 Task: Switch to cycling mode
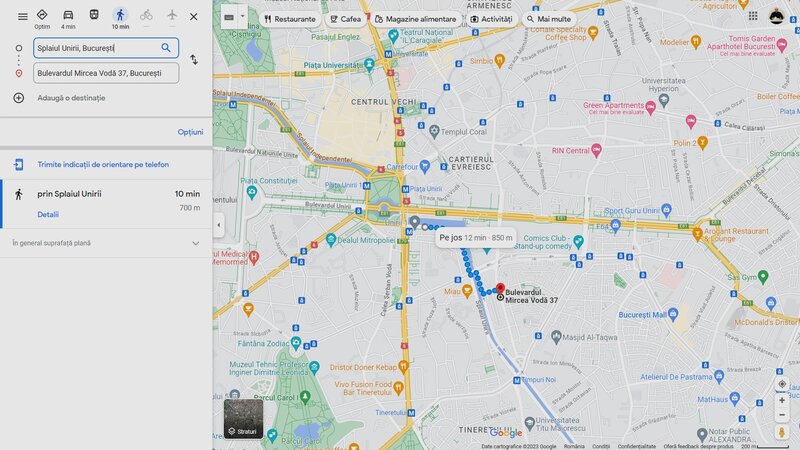[x=146, y=15]
